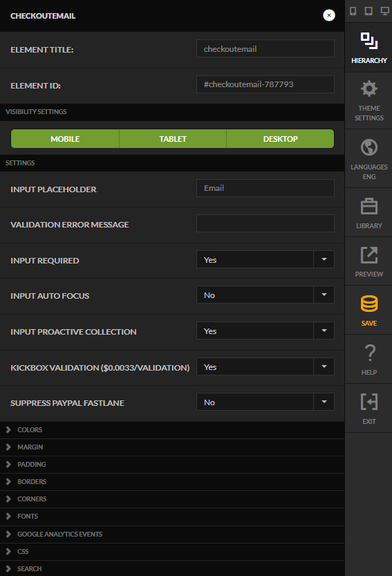Image resolution: width=392 pixels, height=576 pixels.
Task: Switch to mobile device view icon
Action: point(353,11)
